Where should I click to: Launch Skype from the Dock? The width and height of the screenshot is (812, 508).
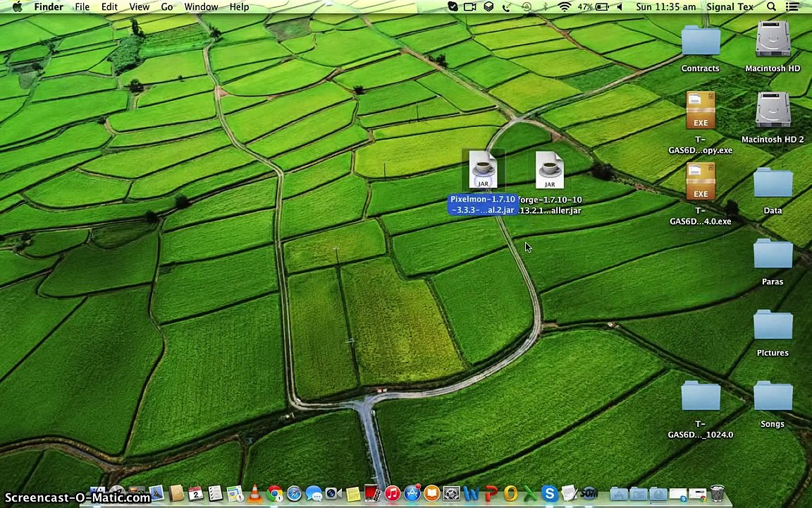[549, 494]
